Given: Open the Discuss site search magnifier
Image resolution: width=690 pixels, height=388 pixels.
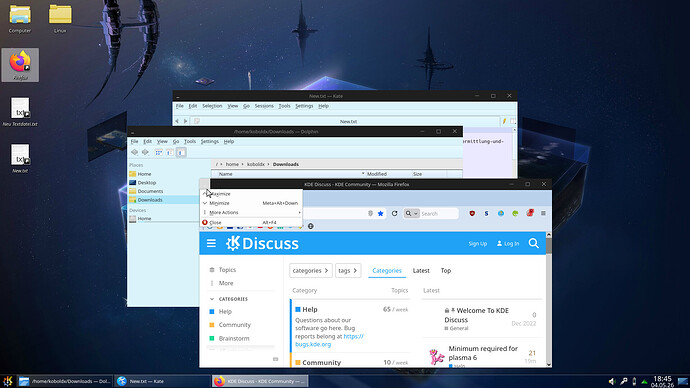Looking at the screenshot, I should pyautogui.click(x=533, y=243).
